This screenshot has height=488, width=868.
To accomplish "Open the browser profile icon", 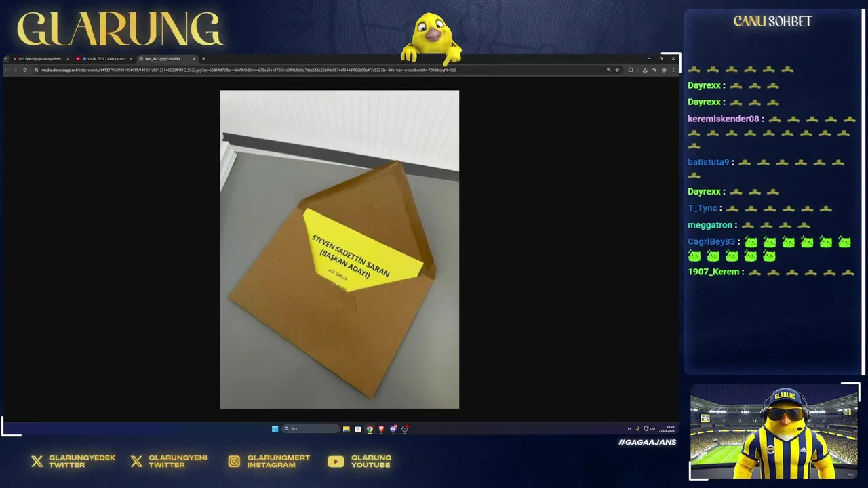I will 664,70.
